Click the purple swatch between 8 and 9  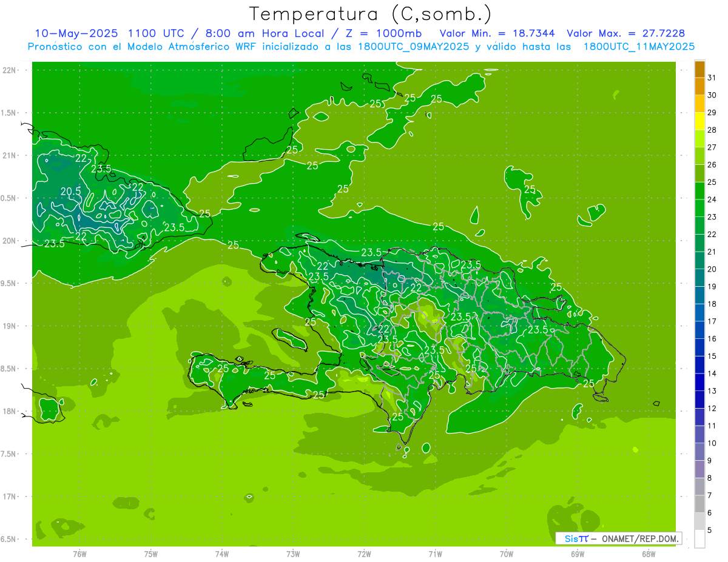(x=699, y=469)
